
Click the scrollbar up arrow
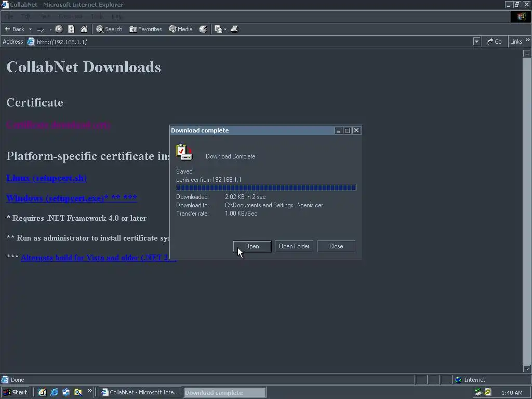pos(527,54)
